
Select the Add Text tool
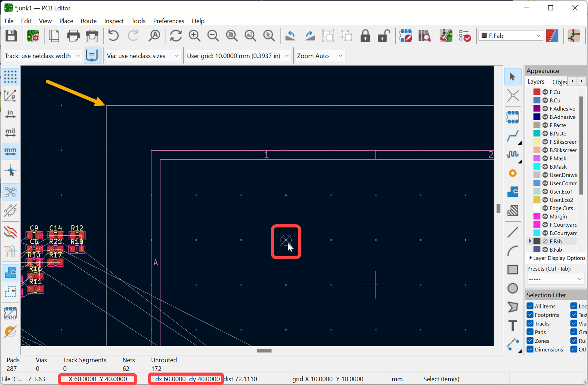coord(513,325)
